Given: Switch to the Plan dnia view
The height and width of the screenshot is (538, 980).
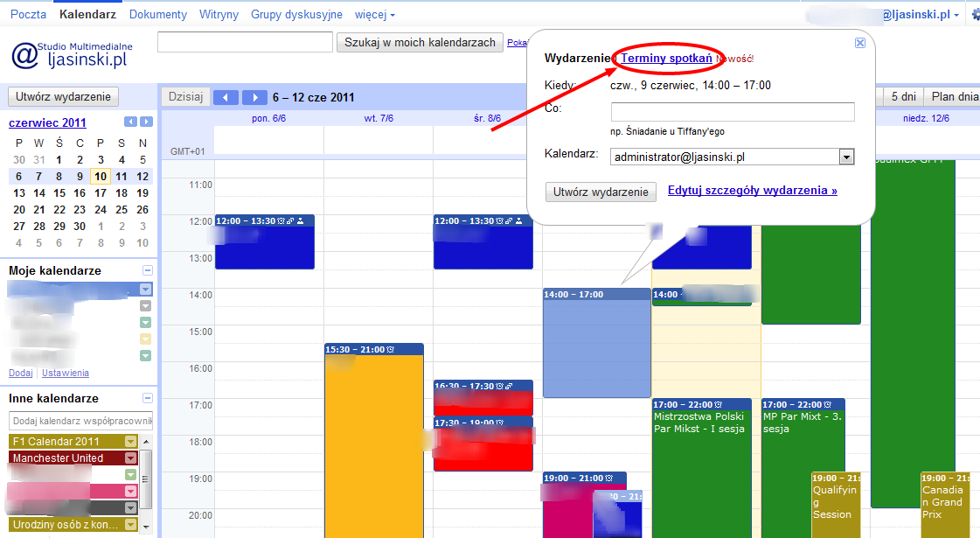Looking at the screenshot, I should (x=954, y=96).
